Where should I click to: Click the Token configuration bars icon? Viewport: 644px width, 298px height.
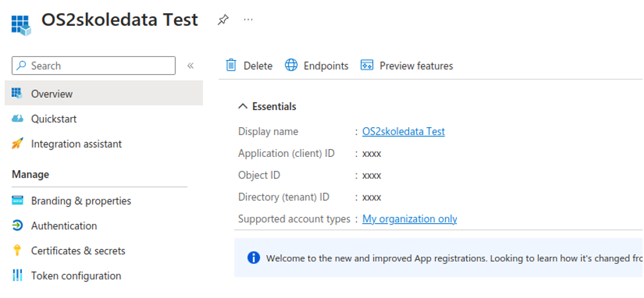[17, 275]
